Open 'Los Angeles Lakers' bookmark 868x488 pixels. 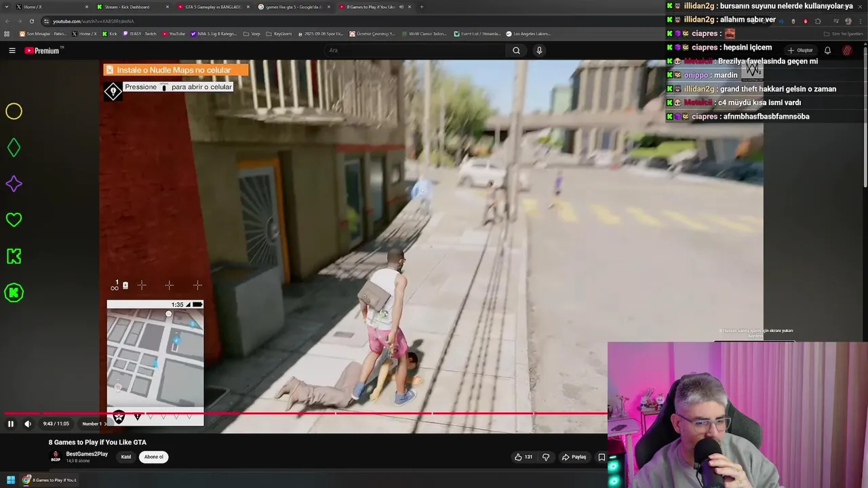(x=529, y=33)
